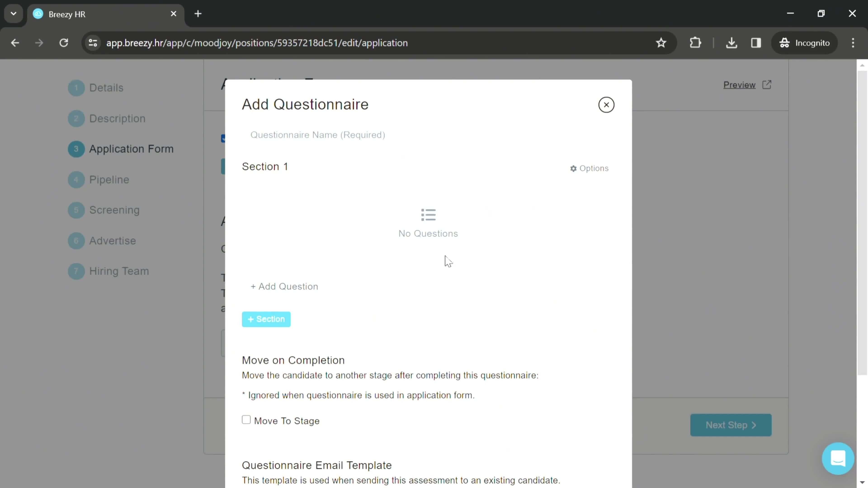The height and width of the screenshot is (488, 868).
Task: Enable the Move To Stage checkbox
Action: [246, 420]
